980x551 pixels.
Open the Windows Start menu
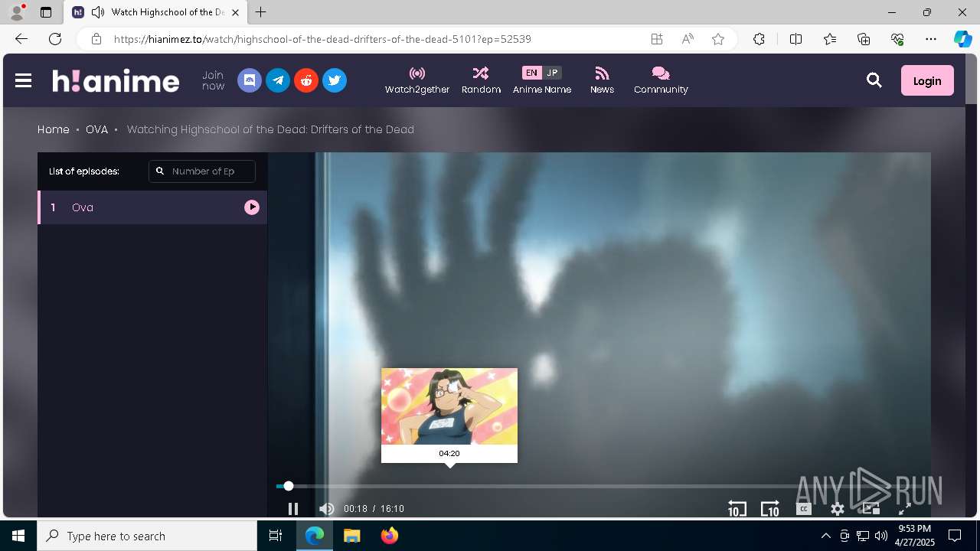(18, 536)
